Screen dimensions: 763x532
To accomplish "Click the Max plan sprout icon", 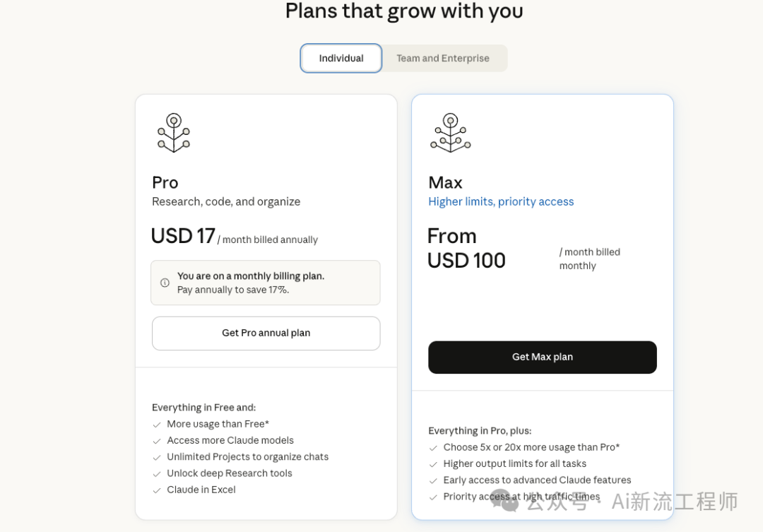I will point(450,133).
